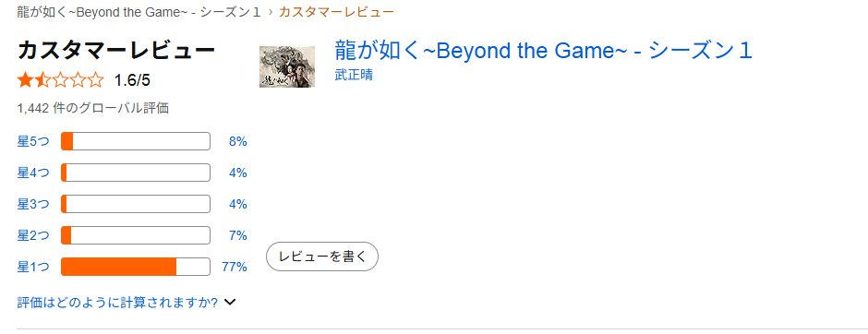Select the カスタマーレビュー breadcrumb item

click(336, 12)
